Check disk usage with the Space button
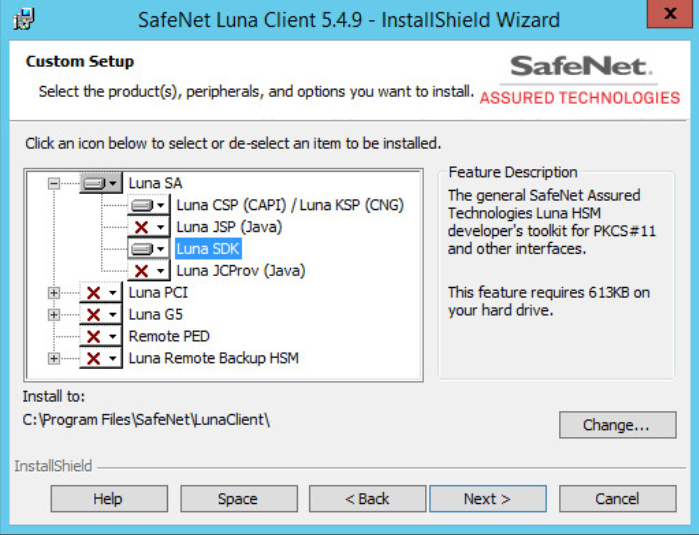This screenshot has height=535, width=699. point(238,499)
